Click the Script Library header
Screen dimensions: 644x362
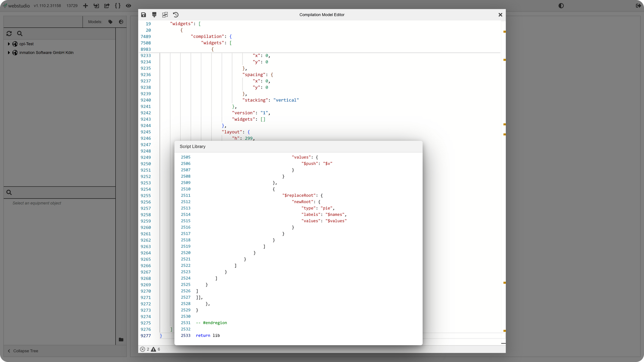click(298, 146)
